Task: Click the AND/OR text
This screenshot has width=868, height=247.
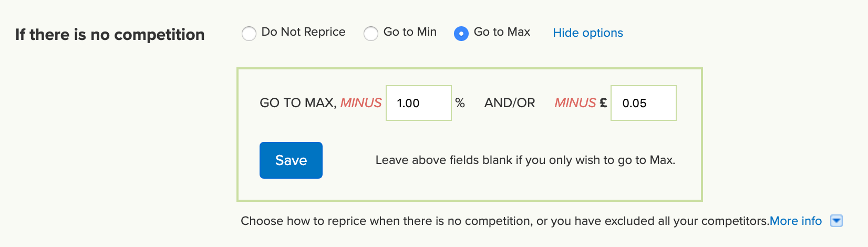Action: coord(510,103)
